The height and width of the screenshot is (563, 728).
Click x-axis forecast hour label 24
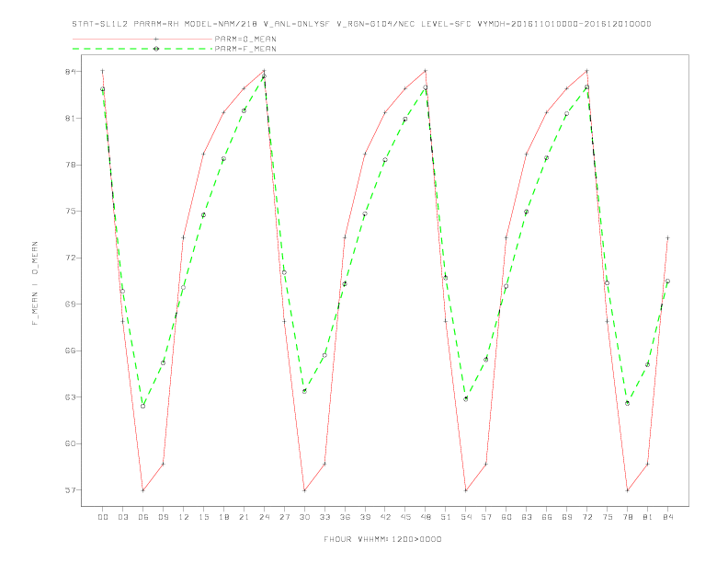[x=264, y=517]
